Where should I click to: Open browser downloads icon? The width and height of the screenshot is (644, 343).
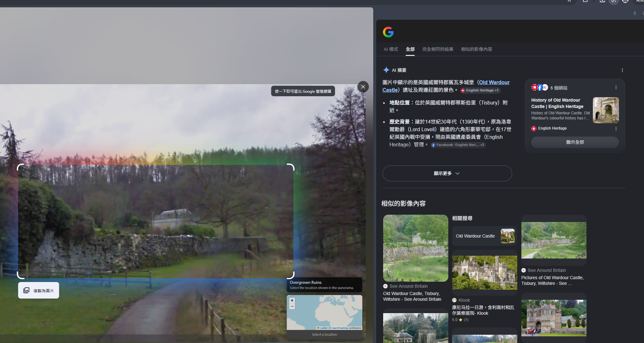pyautogui.click(x=602, y=1)
